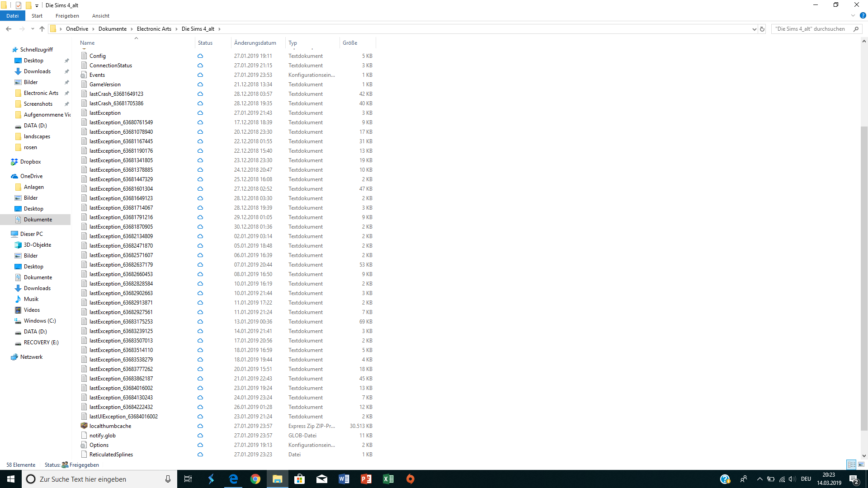
Task: Navigate to Dokumente in breadcrumb
Action: pyautogui.click(x=113, y=29)
